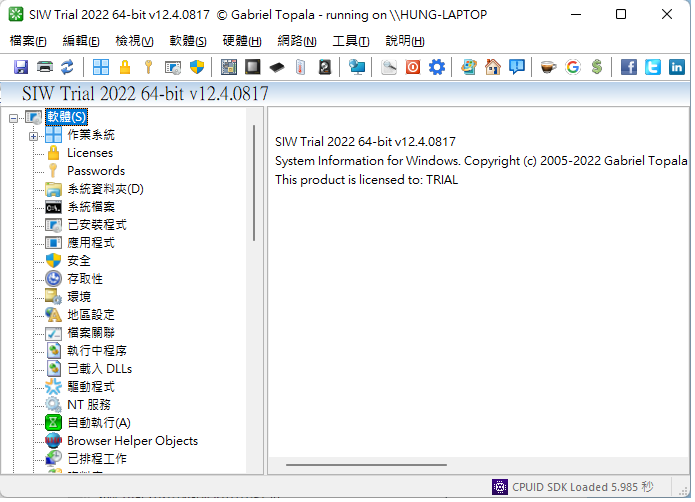Click the motherboard toolbar icon
Image resolution: width=695 pixels, height=502 pixels.
pyautogui.click(x=229, y=67)
